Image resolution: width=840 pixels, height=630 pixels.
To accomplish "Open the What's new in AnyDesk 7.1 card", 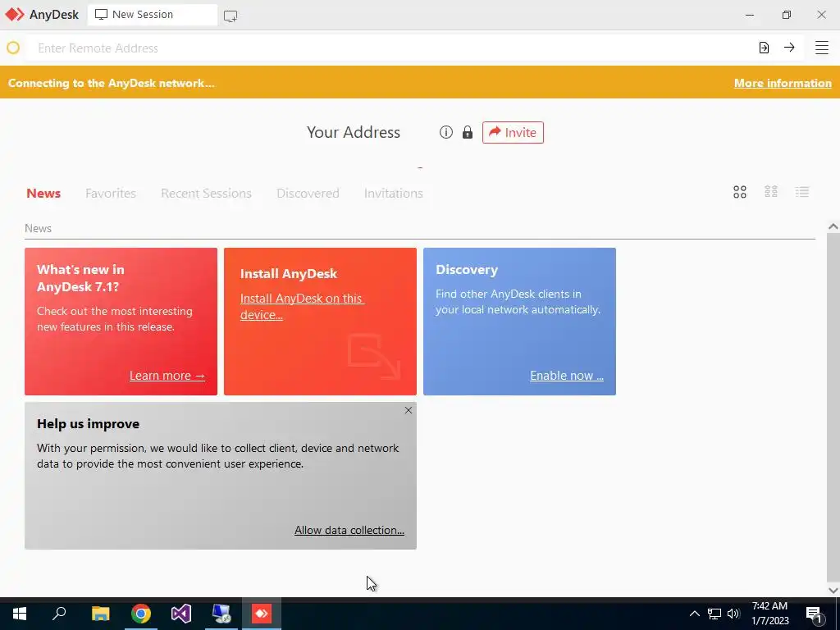I will point(121,322).
